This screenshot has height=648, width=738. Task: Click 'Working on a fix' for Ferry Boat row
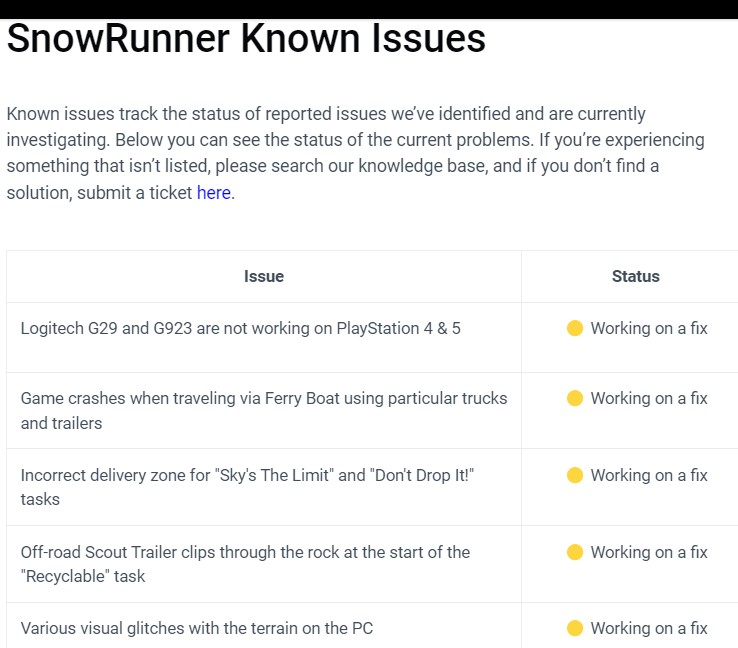pos(649,398)
